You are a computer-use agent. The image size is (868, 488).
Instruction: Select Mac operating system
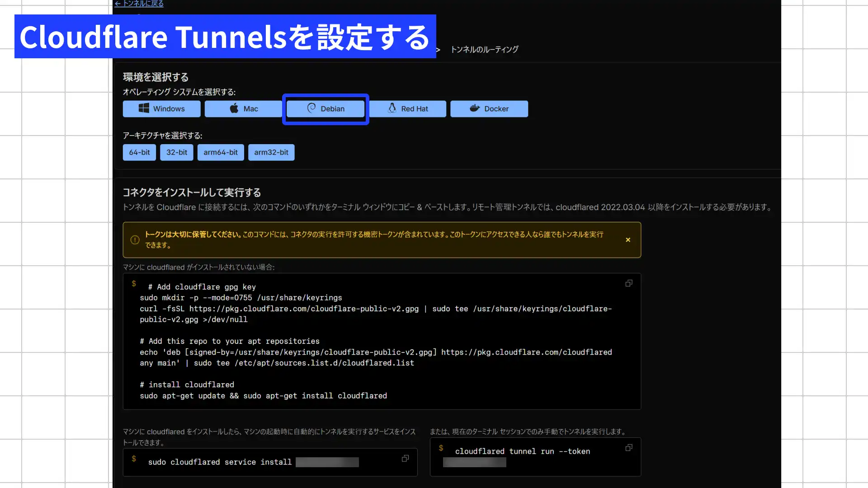point(243,109)
